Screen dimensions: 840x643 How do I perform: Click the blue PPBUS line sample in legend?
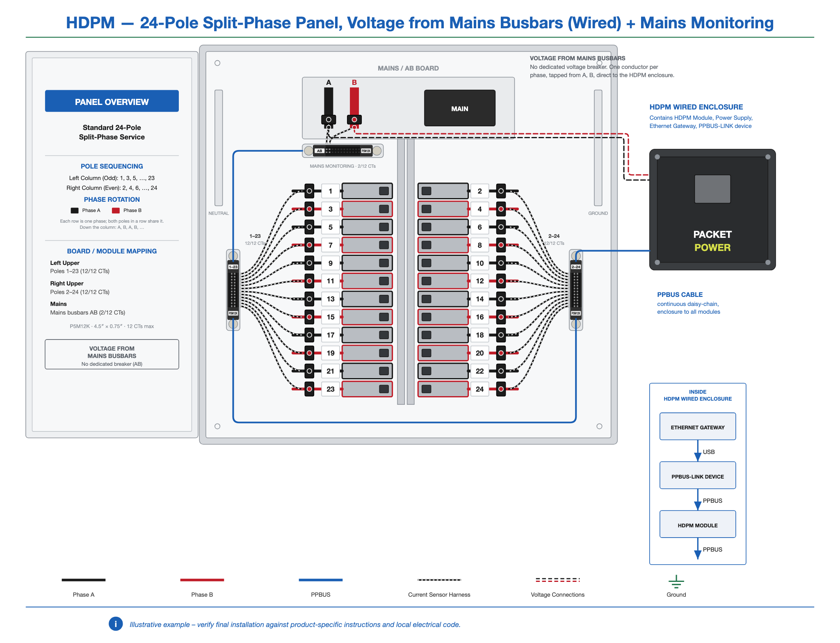(321, 580)
